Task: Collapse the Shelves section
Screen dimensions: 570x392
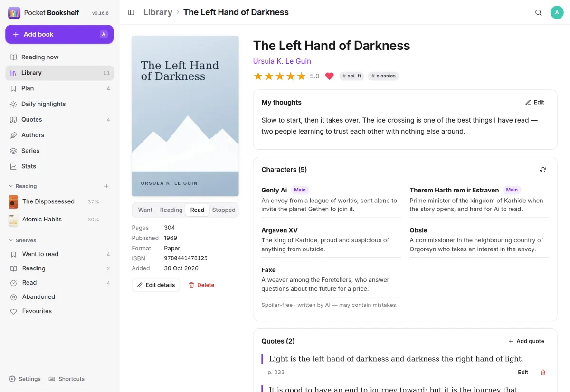Action: click(x=22, y=240)
